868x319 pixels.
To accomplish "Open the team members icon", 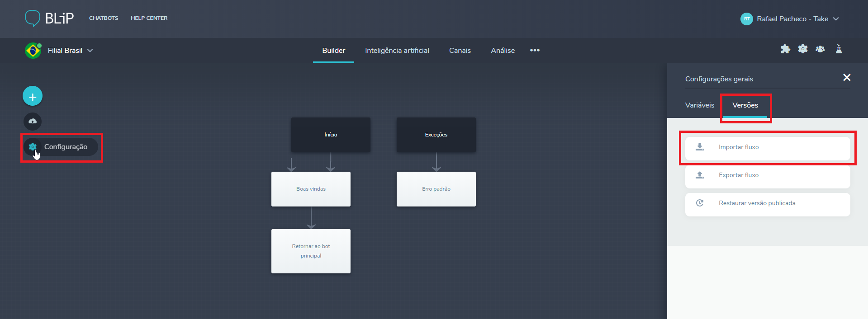I will [x=820, y=49].
